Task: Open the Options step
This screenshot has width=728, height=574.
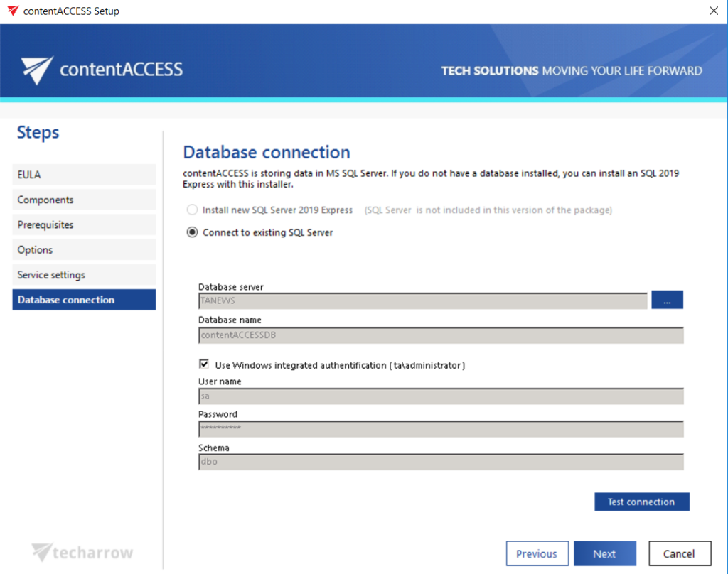Action: pyautogui.click(x=84, y=249)
